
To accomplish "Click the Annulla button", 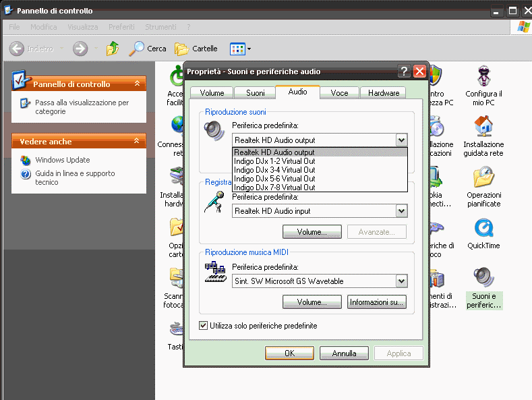I will tap(344, 353).
